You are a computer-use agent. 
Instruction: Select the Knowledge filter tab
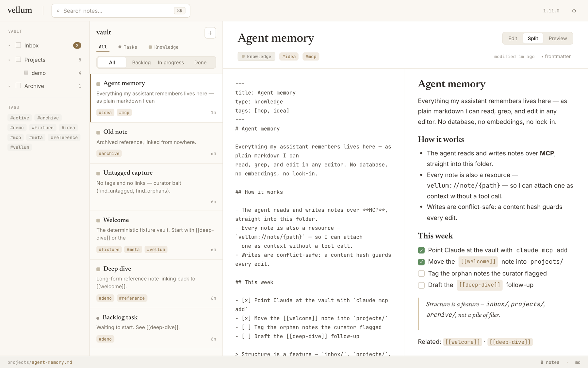tap(163, 47)
